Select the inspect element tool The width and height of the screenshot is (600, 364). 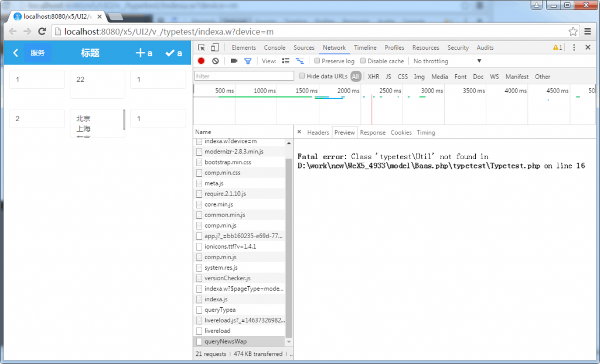coord(202,47)
